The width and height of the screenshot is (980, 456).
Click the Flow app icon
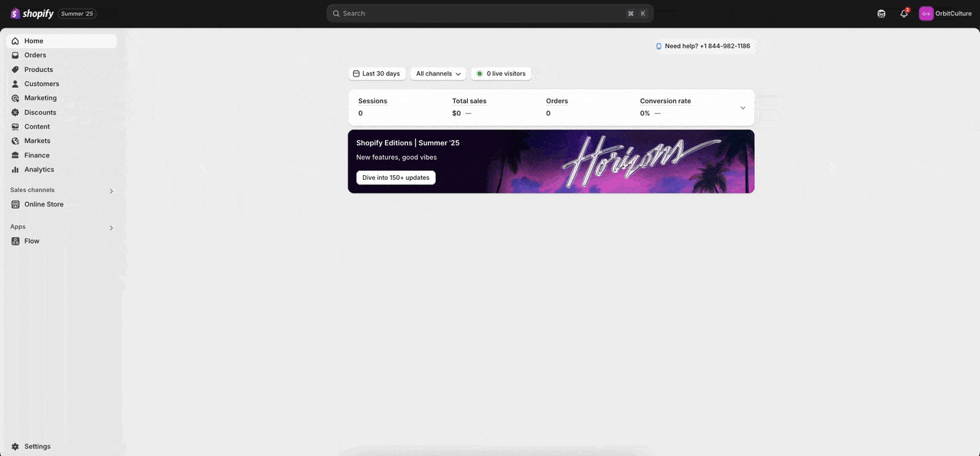point(15,241)
